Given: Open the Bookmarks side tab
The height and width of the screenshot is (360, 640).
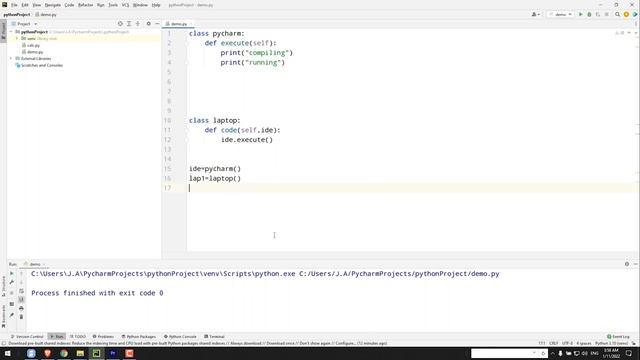Looking at the screenshot, I should 3,317.
